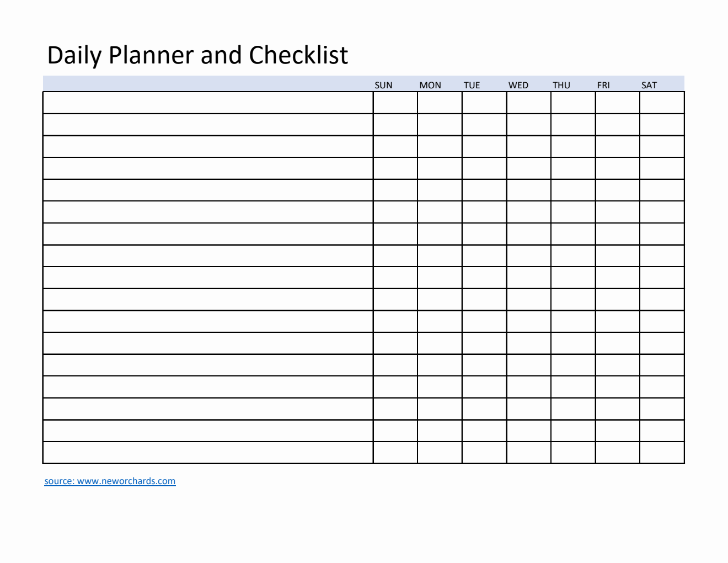Check the first row's SUN box
The width and height of the screenshot is (728, 563).
[x=395, y=103]
